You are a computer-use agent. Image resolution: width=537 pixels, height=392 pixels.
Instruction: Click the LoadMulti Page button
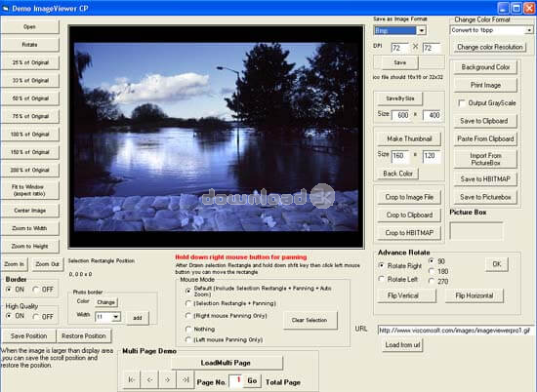click(x=226, y=363)
